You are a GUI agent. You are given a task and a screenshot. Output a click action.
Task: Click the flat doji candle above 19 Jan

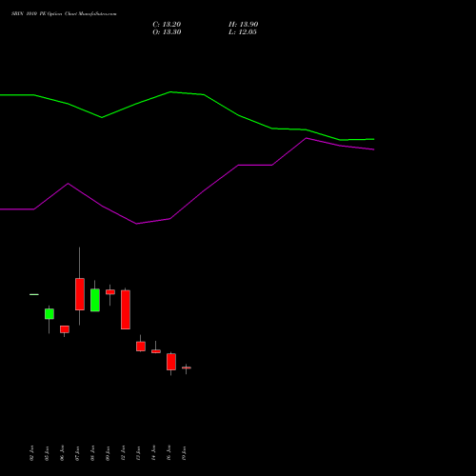187,367
